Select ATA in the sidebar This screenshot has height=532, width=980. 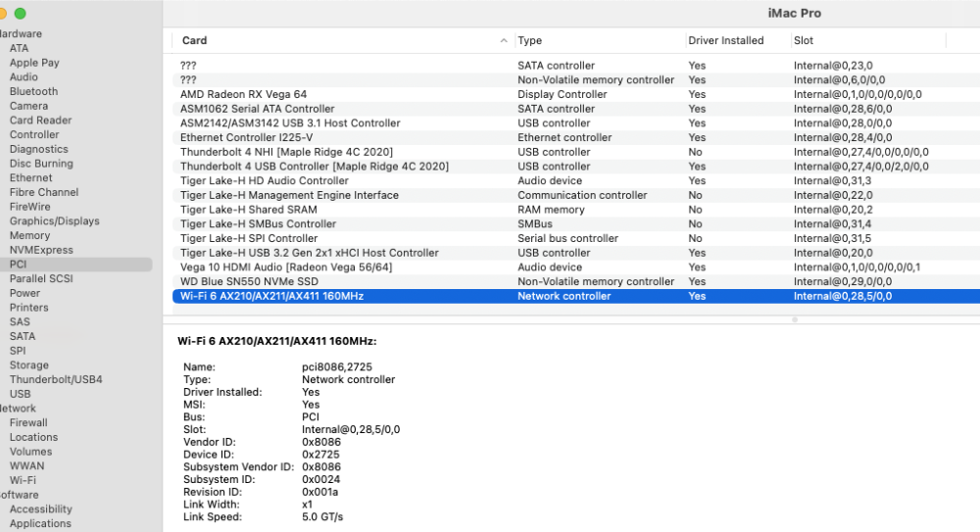click(x=19, y=48)
